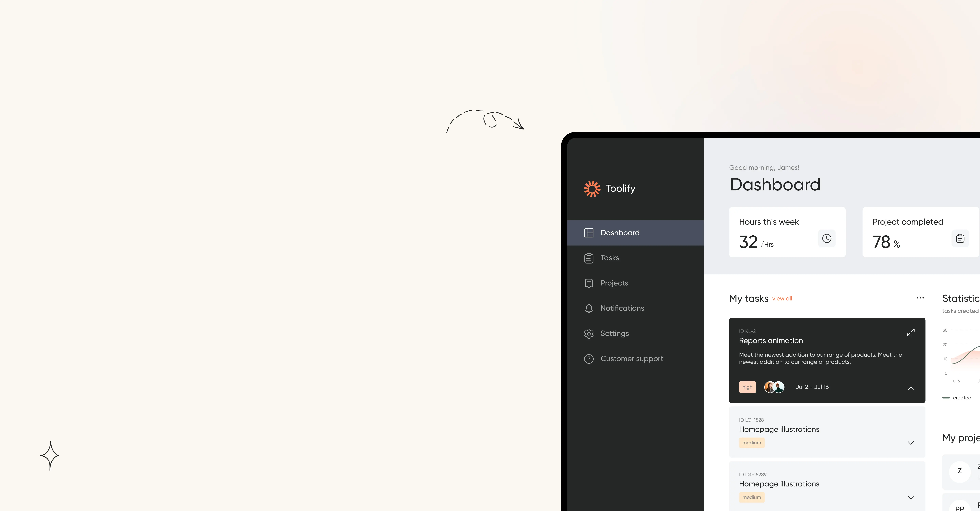Click the Dashboard navigation icon
Viewport: 980px width, 511px height.
(589, 232)
